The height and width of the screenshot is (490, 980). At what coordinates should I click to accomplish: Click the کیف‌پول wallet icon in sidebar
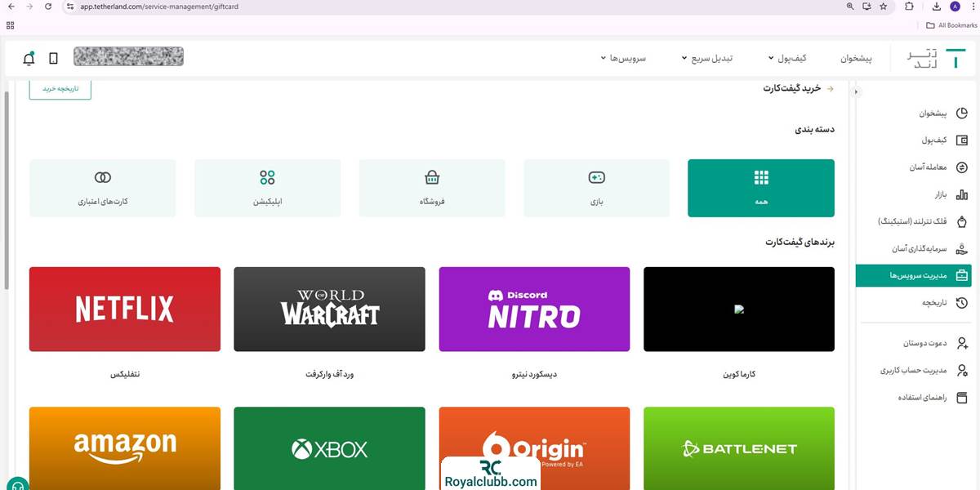[x=961, y=140]
